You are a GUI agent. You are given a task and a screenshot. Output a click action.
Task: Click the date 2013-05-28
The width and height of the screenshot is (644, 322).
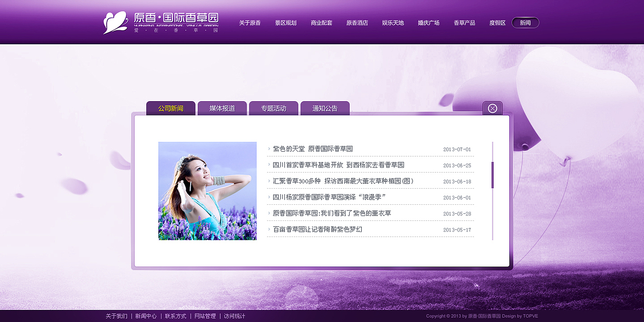[x=457, y=214]
